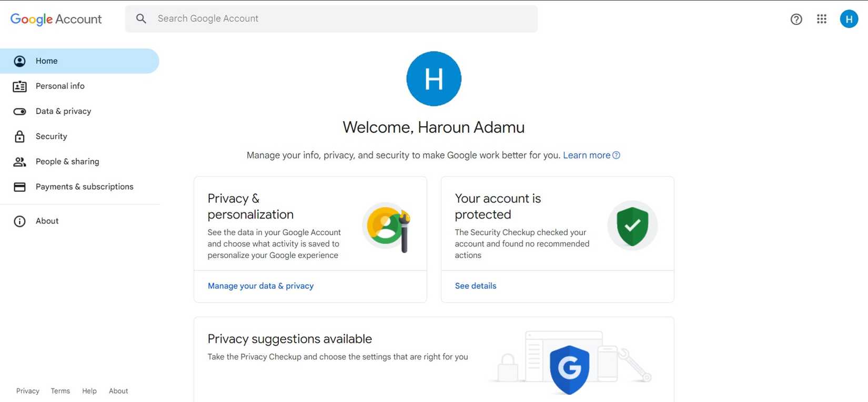This screenshot has width=868, height=402.
Task: Click the Learn more help circle icon
Action: click(x=616, y=156)
